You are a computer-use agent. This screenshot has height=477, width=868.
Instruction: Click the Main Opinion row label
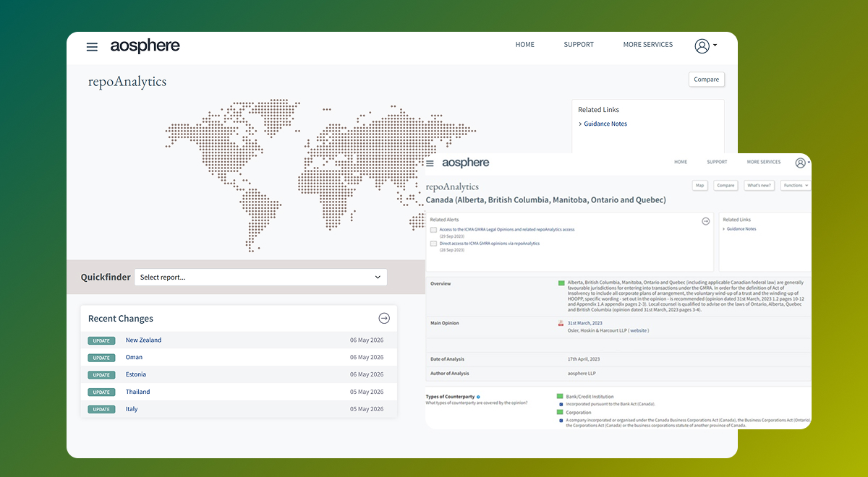tap(445, 324)
